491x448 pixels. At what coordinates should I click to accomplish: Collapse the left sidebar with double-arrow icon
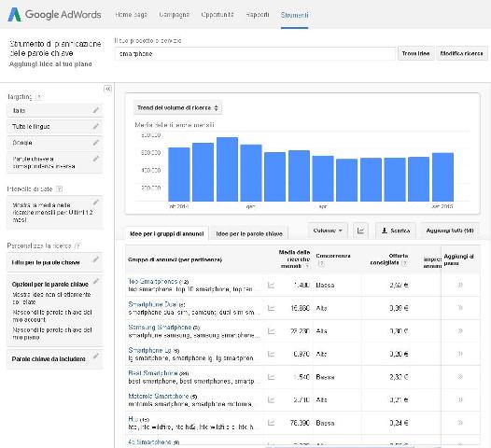(x=107, y=89)
